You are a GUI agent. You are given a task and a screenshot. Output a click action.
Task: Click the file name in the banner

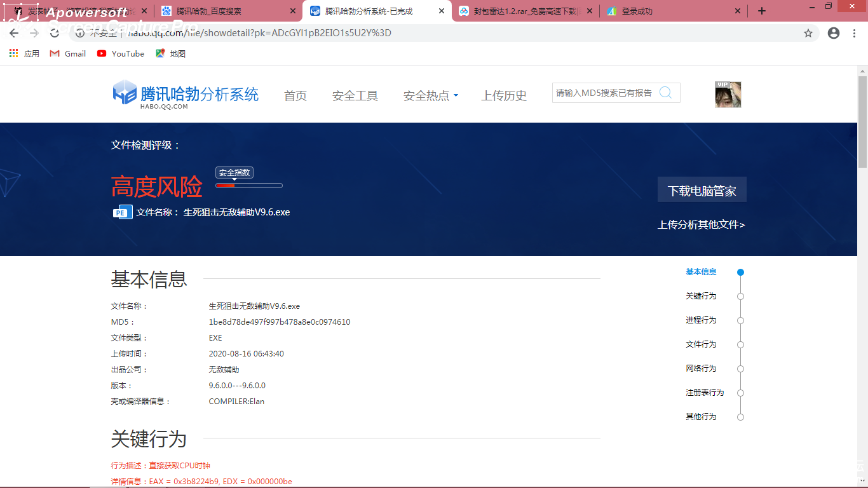pos(236,212)
